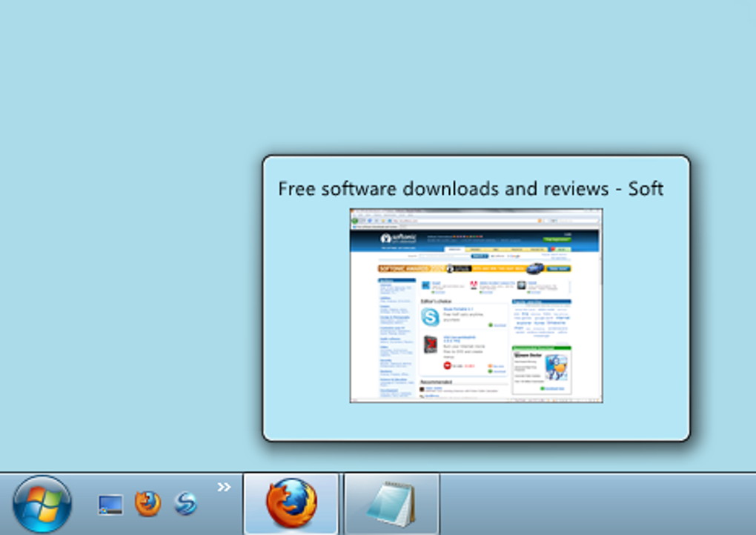Click the red X software box icon in preview
Viewport: 756px width, 535px height.
pyautogui.click(x=431, y=346)
